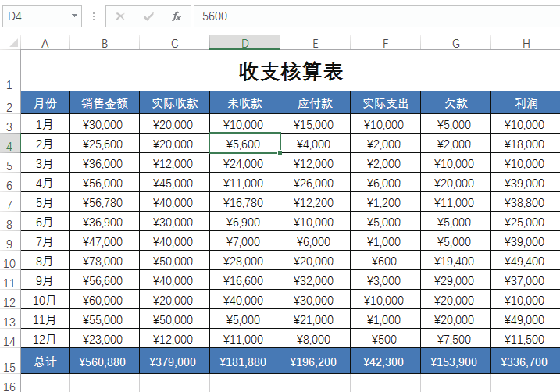Open the Insert Function fx dialog

pos(177,16)
